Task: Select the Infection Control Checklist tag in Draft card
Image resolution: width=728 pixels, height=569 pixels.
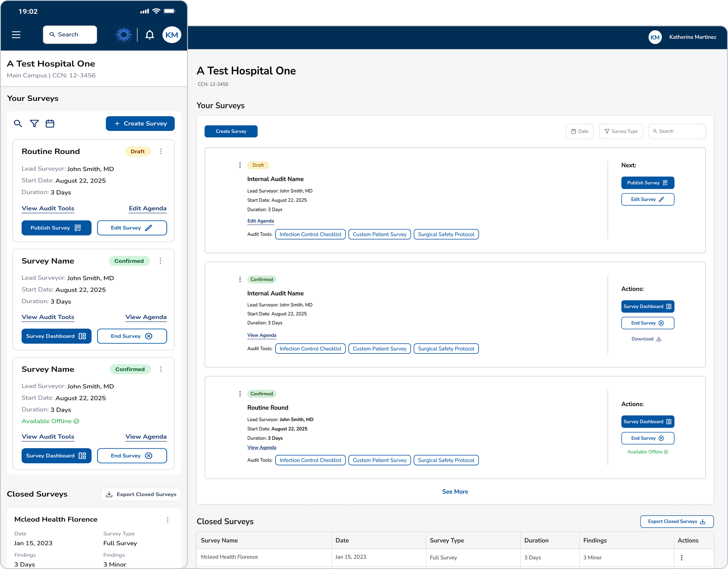Action: 310,234
